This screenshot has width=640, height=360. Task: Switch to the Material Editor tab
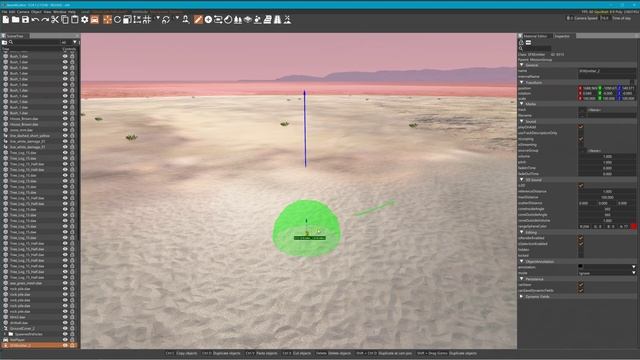coord(535,36)
